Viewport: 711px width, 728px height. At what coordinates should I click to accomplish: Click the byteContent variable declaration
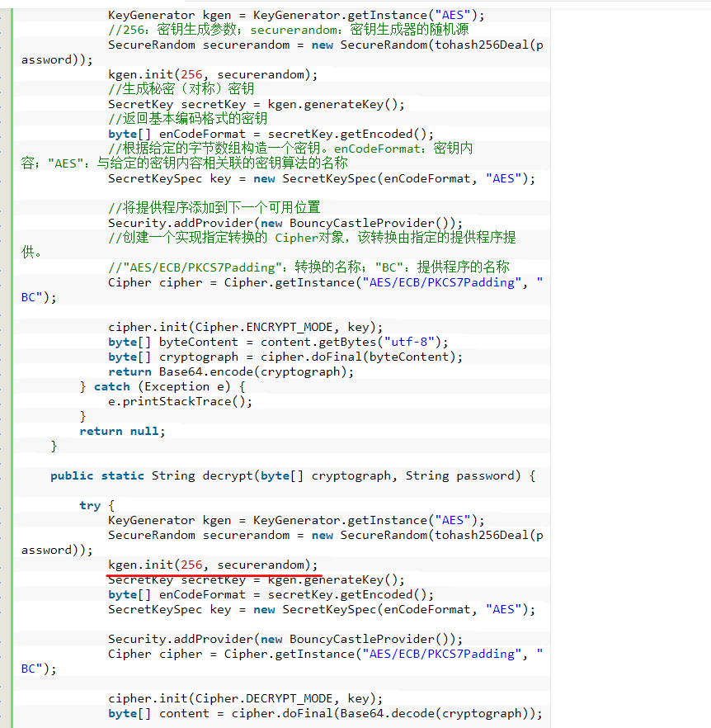199,343
